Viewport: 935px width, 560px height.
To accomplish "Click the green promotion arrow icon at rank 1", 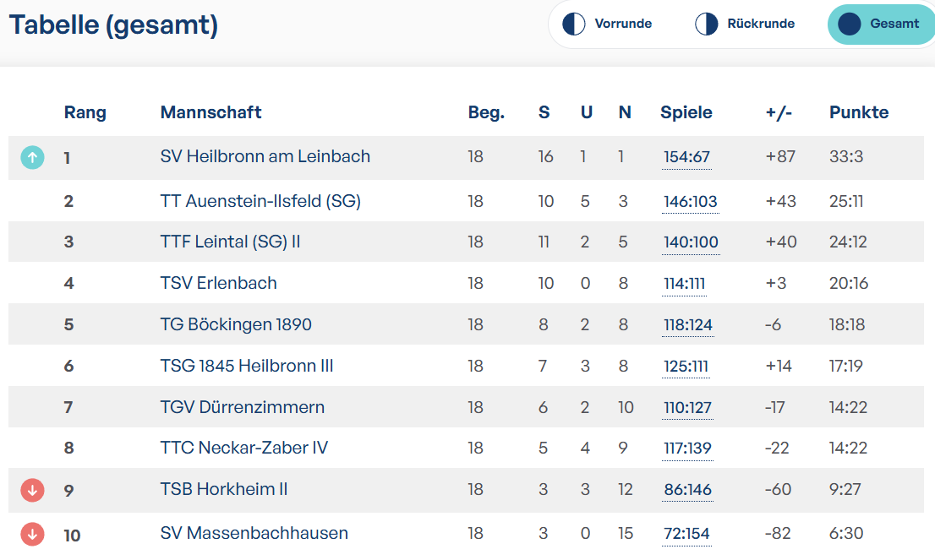I will (32, 157).
